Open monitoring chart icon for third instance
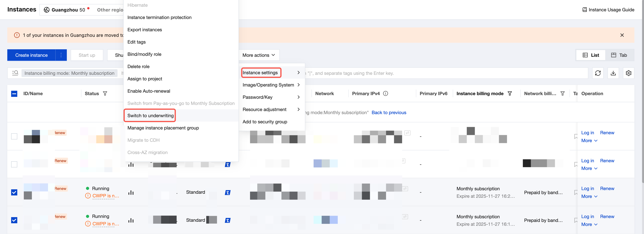The width and height of the screenshot is (644, 234). coord(131,193)
